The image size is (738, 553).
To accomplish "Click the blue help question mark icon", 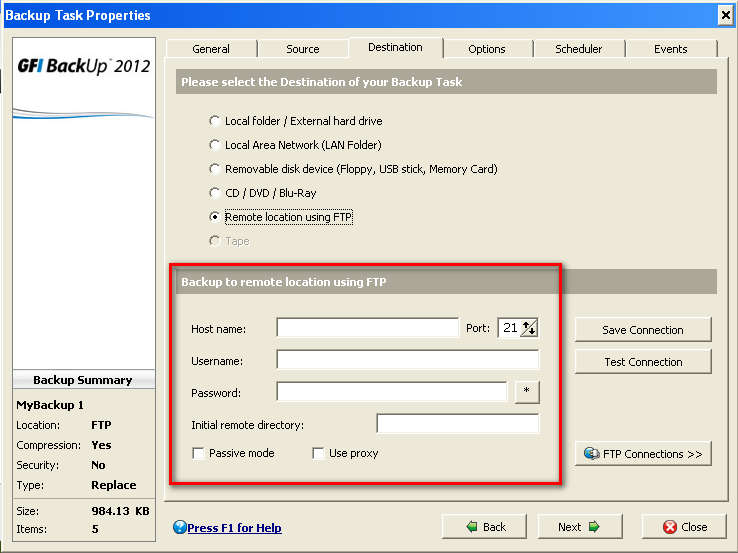I will coord(179,527).
